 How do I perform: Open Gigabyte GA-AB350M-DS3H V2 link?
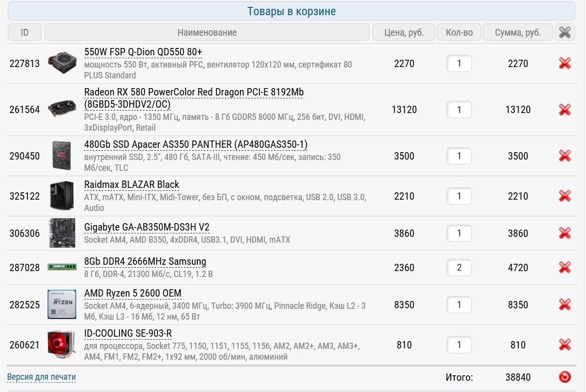coord(146,227)
